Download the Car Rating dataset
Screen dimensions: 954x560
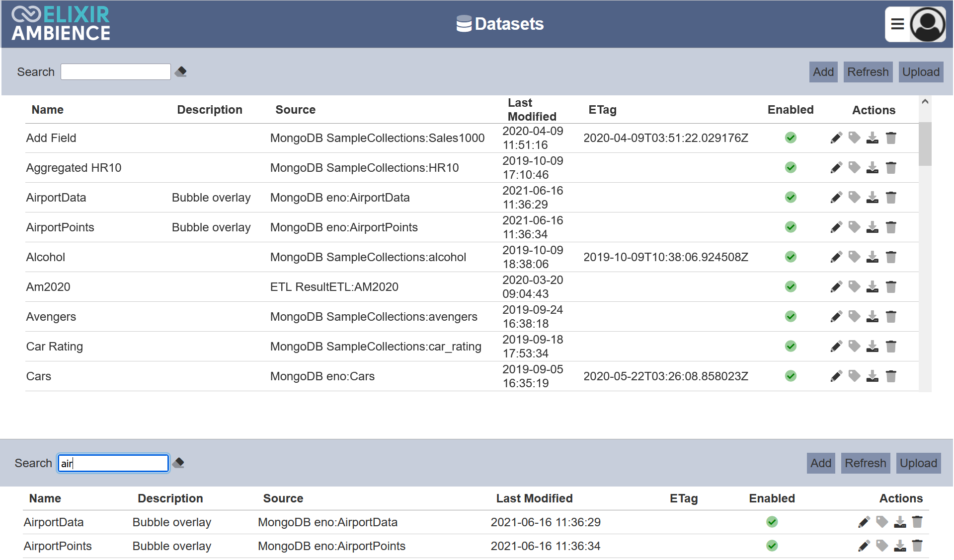pos(873,347)
